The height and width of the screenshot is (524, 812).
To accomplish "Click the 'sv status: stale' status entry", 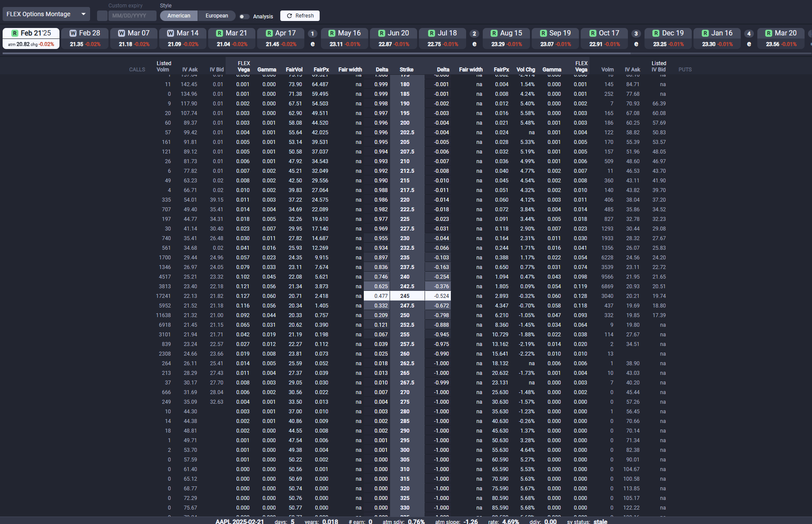I will tap(587, 521).
